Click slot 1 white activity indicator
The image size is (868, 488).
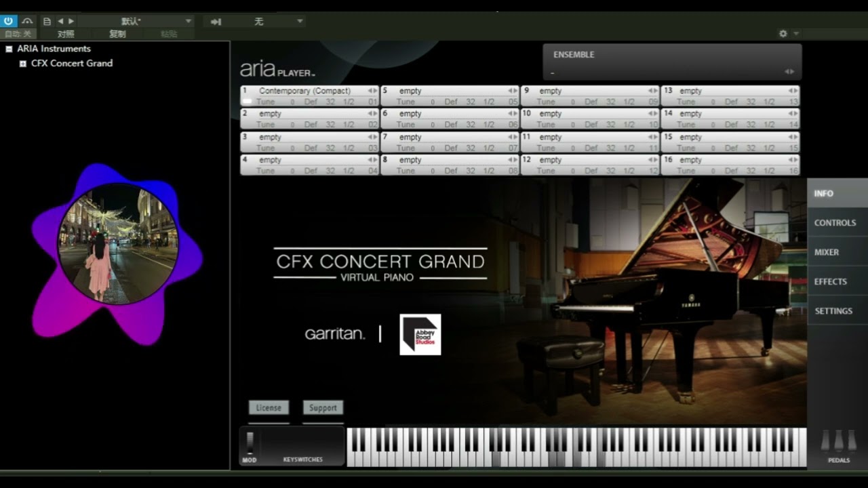247,102
